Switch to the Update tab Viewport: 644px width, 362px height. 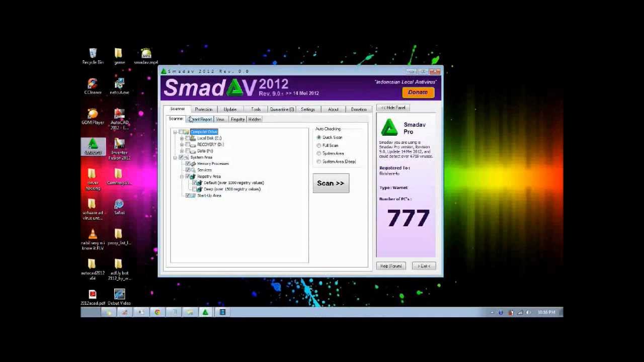pos(230,109)
